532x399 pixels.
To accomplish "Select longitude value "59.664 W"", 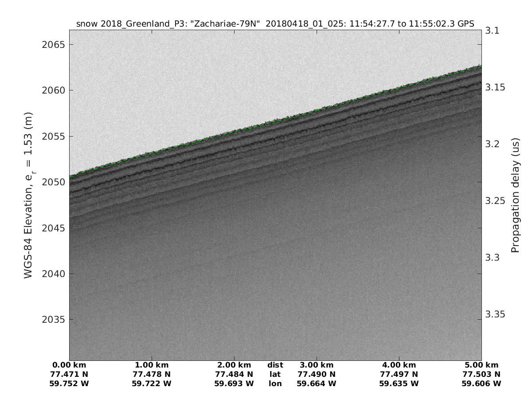I will (317, 383).
